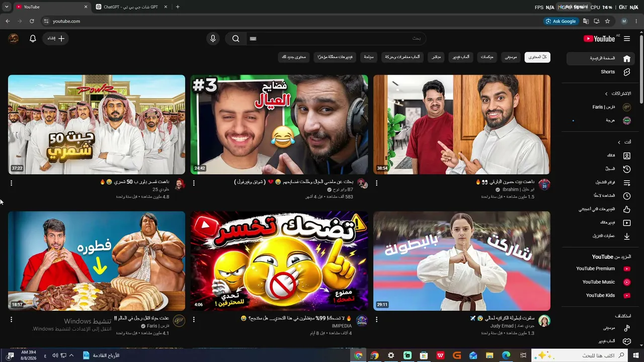This screenshot has width=644, height=362.
Task: Open the more-options menu for the Ibrahim video
Action: 376,184
